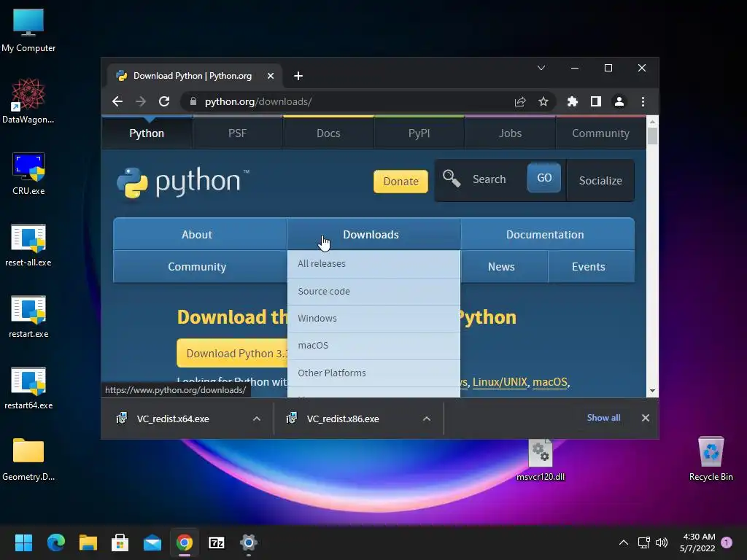Open the Docs top navigation tab

point(328,133)
